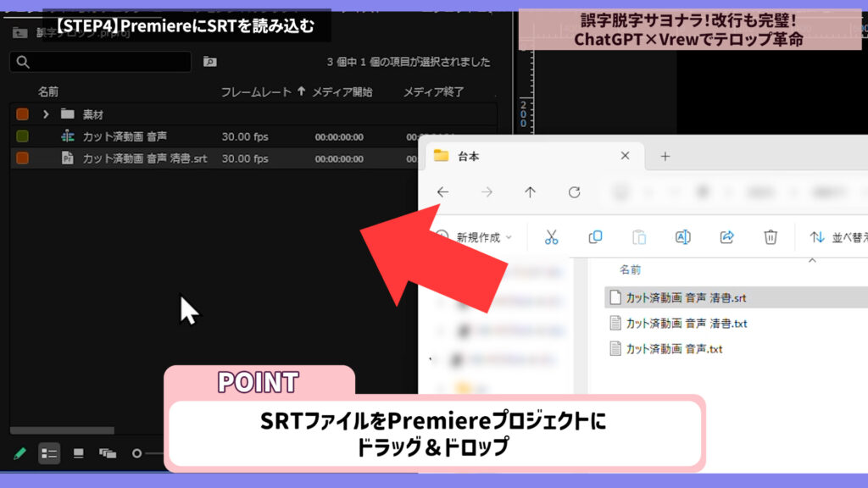Click the sequence icon of カット済動画 音声
The image size is (868, 488).
tap(68, 136)
